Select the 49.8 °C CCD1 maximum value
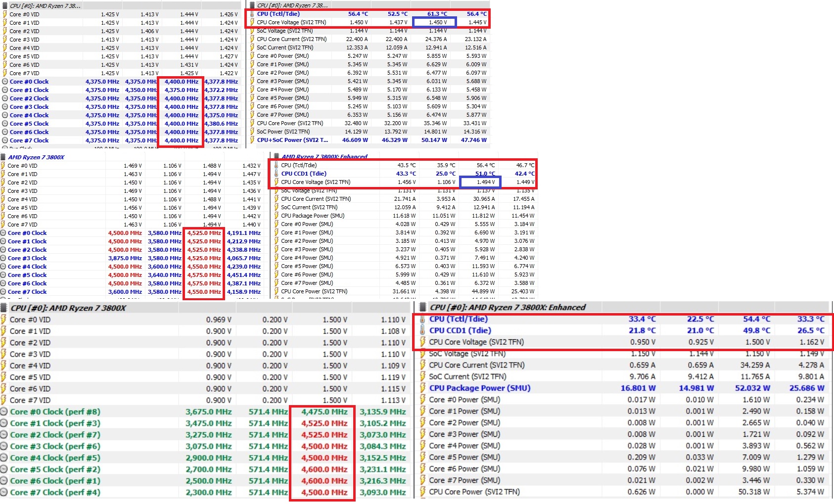Image resolution: width=834 pixels, height=504 pixels. point(756,330)
